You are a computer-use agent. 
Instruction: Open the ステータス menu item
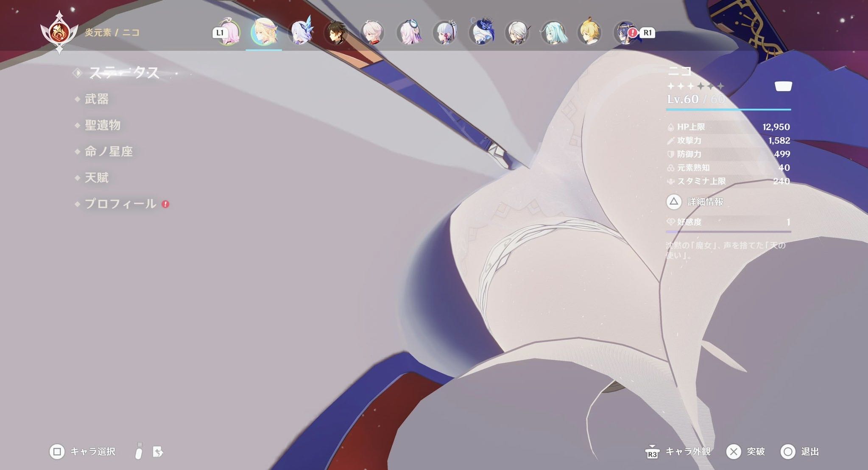(124, 73)
